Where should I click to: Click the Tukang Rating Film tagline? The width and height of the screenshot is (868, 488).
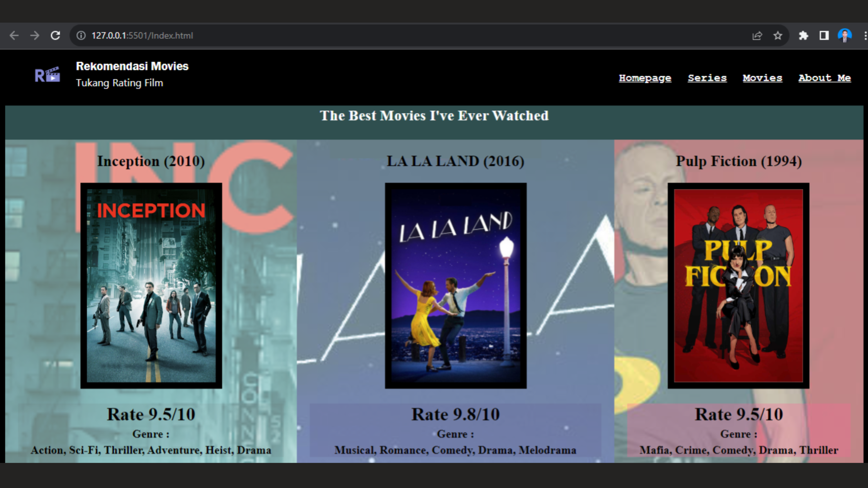[x=119, y=83]
